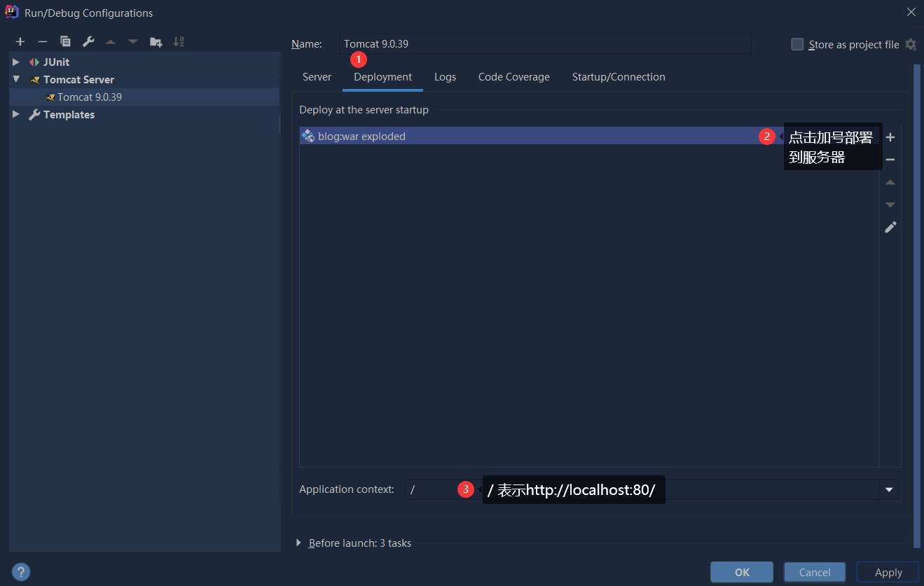Expand Before launch tasks section
The width and height of the screenshot is (924, 586).
point(299,543)
